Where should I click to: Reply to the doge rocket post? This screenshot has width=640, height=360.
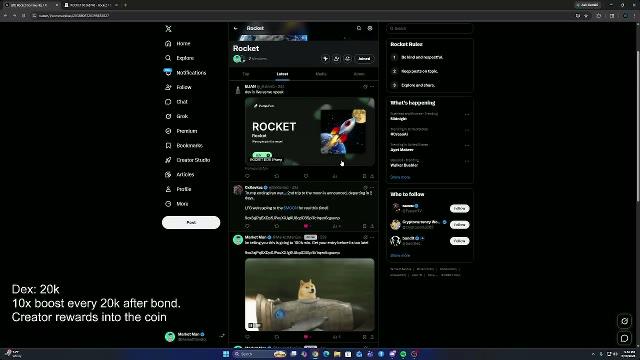coord(247,337)
